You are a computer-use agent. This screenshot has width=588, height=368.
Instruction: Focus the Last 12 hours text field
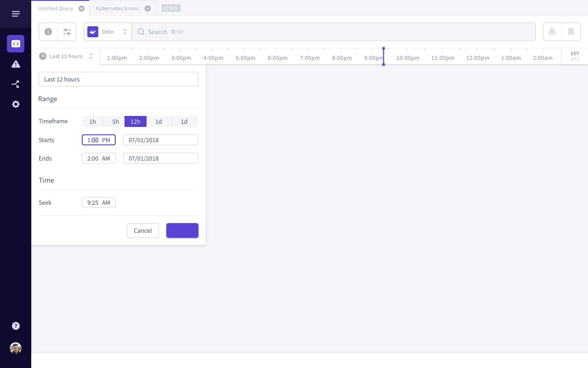coord(119,79)
